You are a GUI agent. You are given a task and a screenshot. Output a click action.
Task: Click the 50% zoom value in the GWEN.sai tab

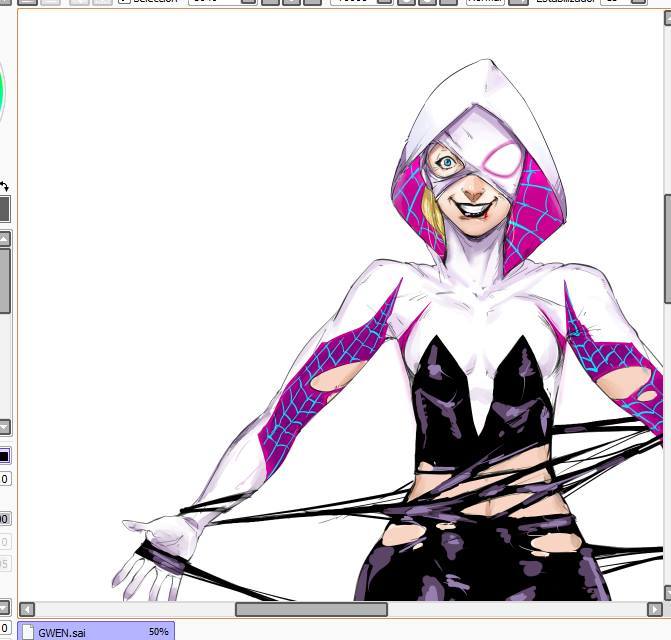158,632
